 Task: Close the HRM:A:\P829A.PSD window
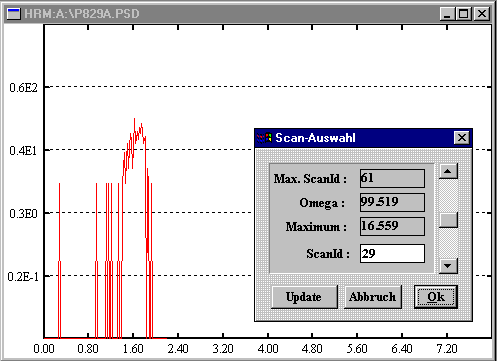482,14
